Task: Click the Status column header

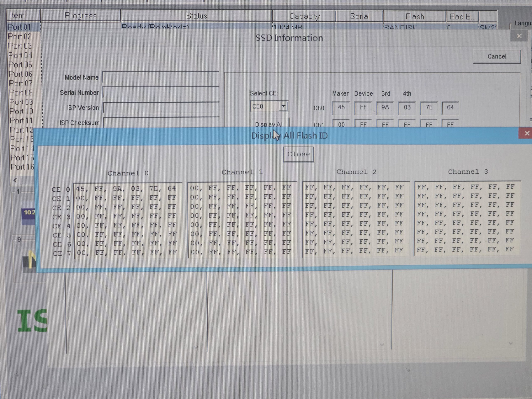Action: (196, 16)
